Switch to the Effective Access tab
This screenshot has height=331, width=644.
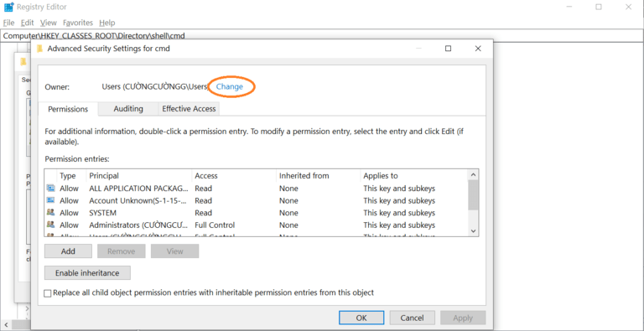tap(189, 109)
